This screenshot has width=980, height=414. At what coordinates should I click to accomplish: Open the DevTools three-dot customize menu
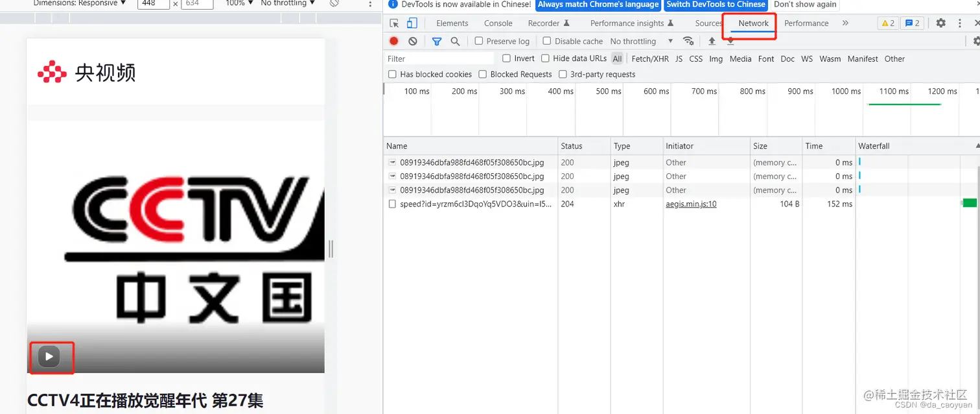[960, 23]
